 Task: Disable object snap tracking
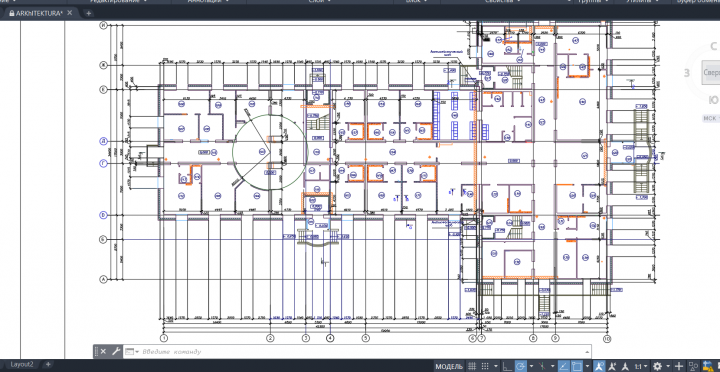tap(564, 366)
